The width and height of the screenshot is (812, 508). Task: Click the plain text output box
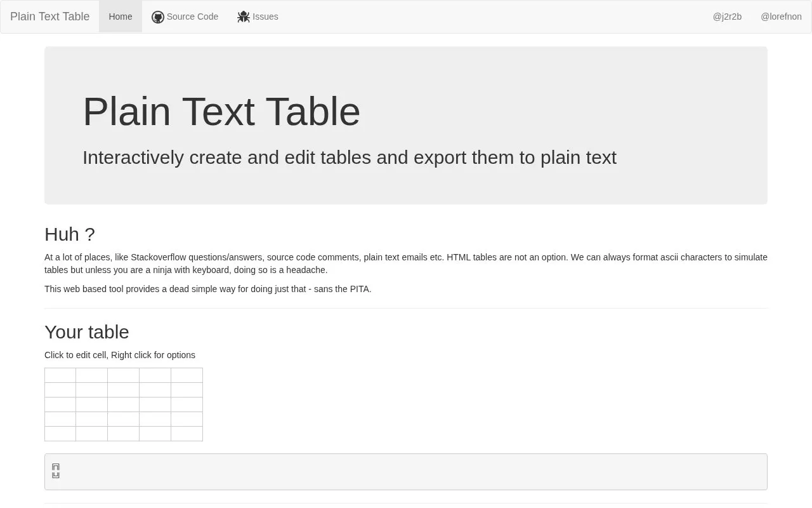406,472
